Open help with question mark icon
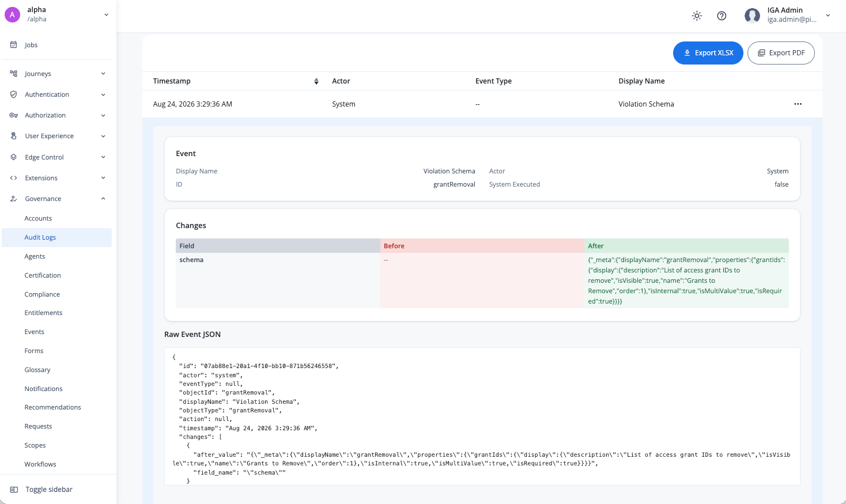Viewport: 846px width, 504px height. [722, 16]
